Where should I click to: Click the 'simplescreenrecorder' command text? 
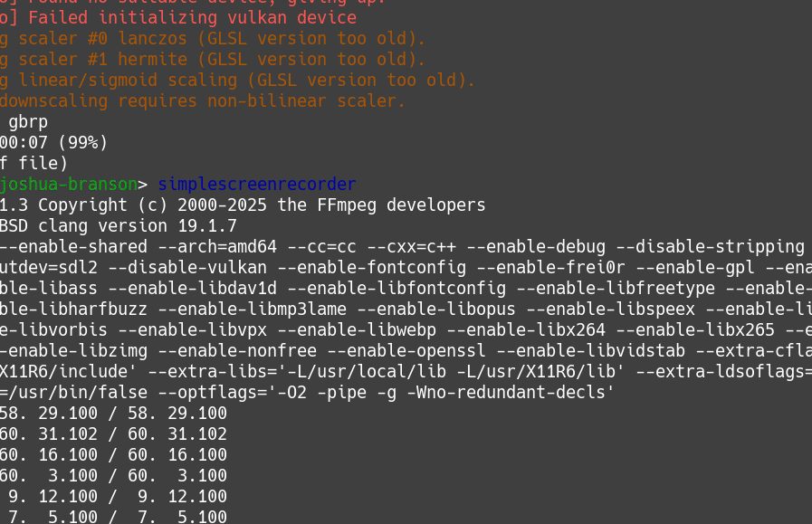(257, 185)
